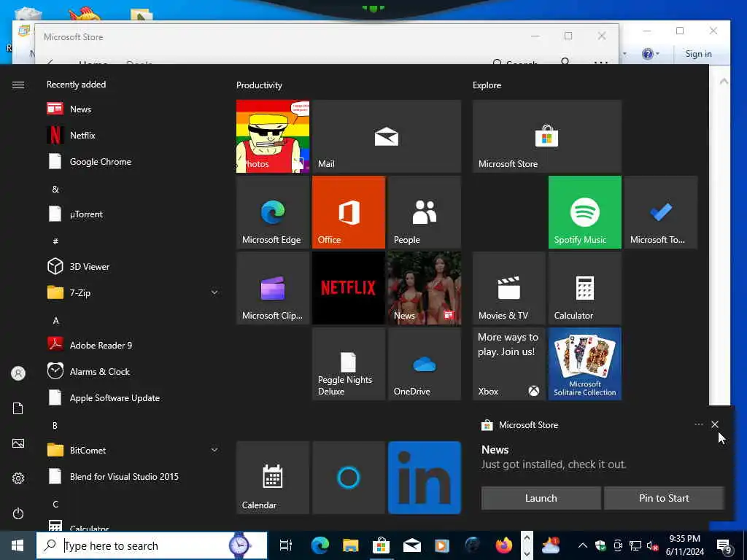Open Documents from Start sidebar
747x560 pixels.
coord(18,408)
